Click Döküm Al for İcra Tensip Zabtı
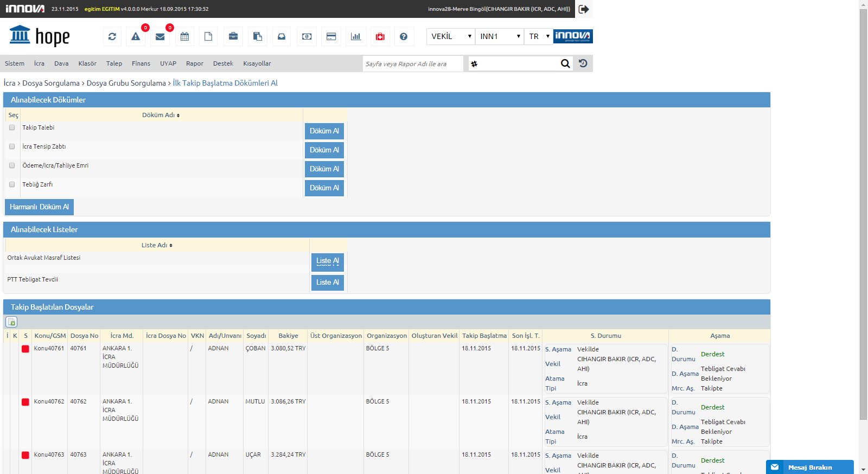Image resolution: width=868 pixels, height=474 pixels. pos(324,150)
